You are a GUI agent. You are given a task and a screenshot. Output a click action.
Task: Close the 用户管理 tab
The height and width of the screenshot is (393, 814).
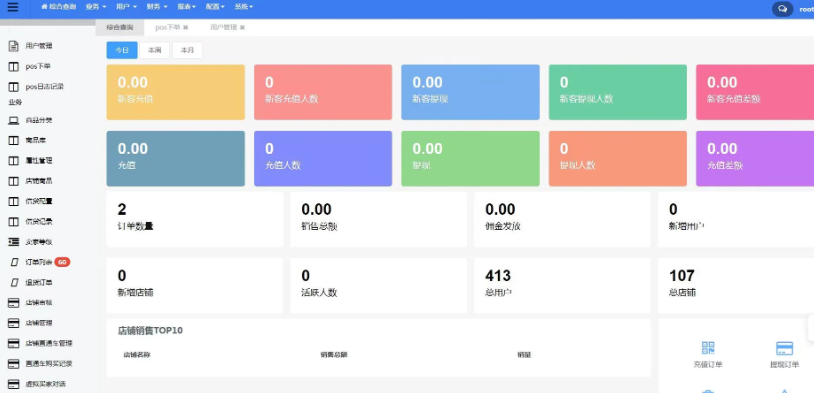click(x=242, y=28)
